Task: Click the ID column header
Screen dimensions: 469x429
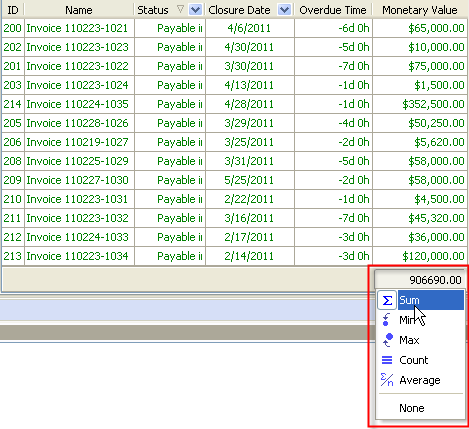Action: pos(13,10)
